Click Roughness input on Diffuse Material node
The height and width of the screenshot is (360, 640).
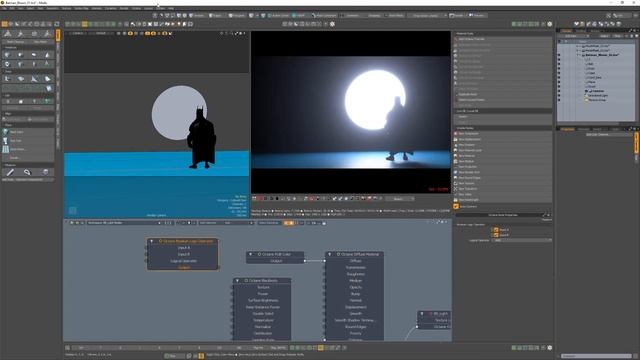355,274
